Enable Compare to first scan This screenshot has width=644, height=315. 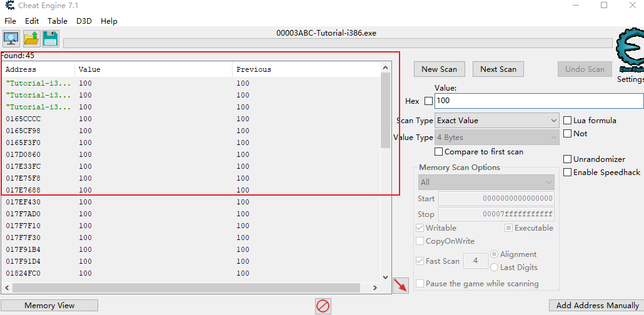click(x=439, y=151)
